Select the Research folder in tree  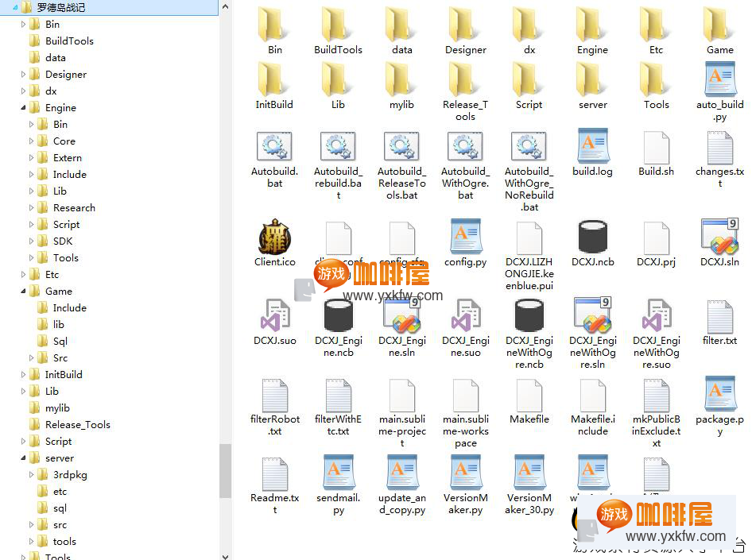pyautogui.click(x=74, y=207)
